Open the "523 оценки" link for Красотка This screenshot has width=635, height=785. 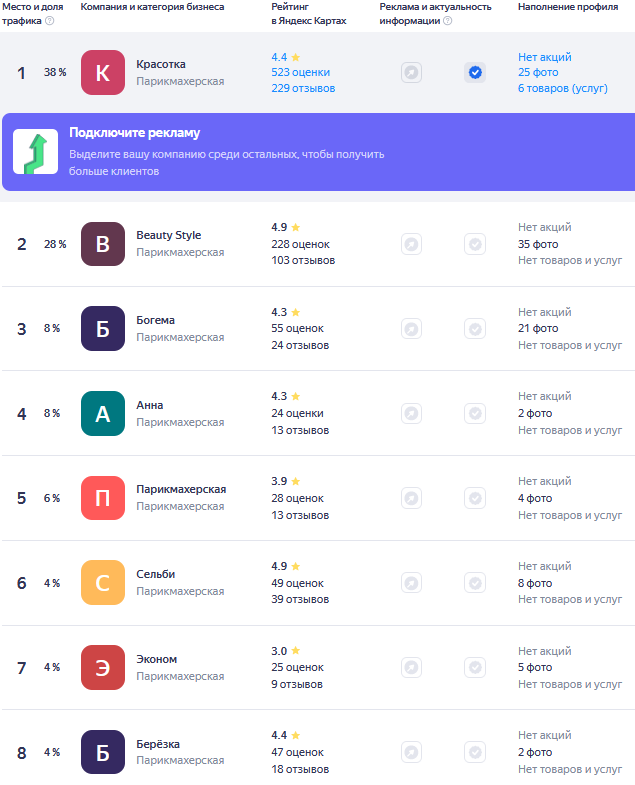tap(300, 72)
